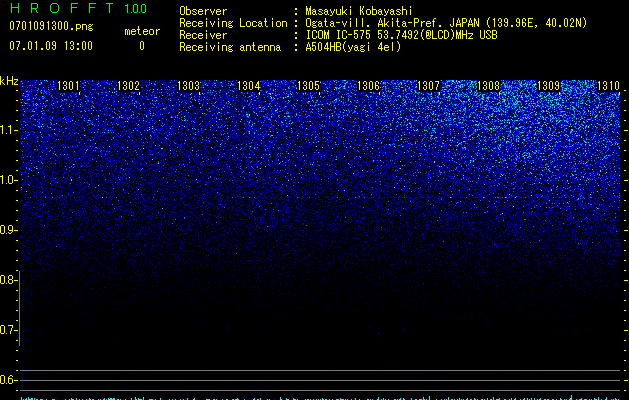The image size is (629, 400).
Task: Click the 1306 time marker
Action: coord(368,86)
